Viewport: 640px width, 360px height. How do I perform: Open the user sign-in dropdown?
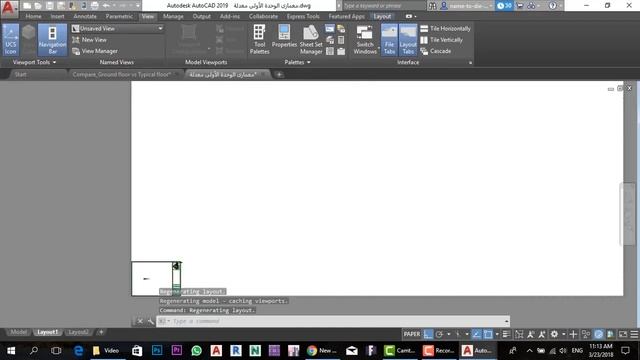(467, 6)
